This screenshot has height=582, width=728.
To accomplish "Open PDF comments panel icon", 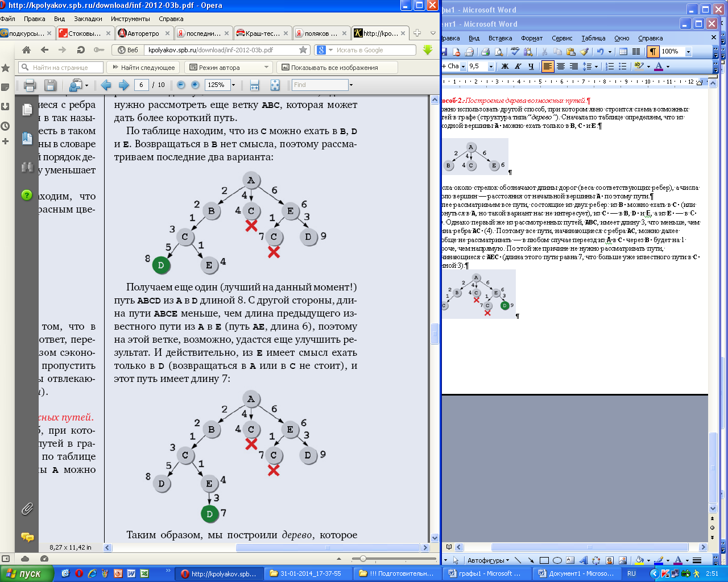I will (27, 537).
